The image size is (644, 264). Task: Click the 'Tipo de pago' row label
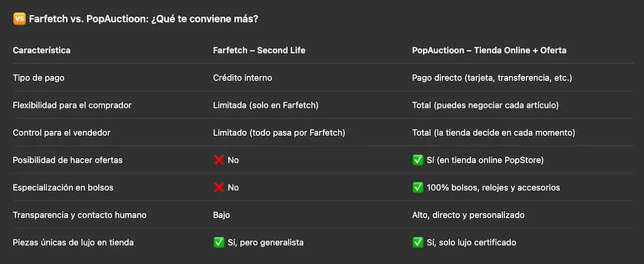pyautogui.click(x=38, y=78)
